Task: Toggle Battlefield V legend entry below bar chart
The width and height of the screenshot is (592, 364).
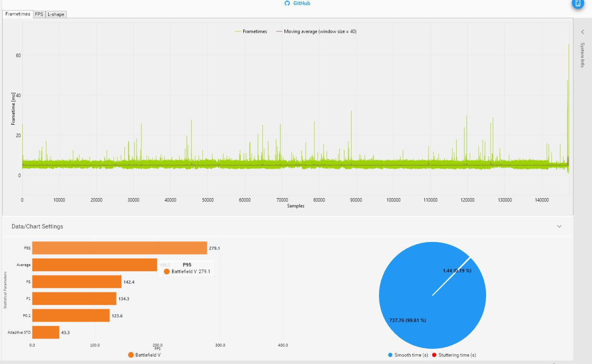Action: click(144, 355)
